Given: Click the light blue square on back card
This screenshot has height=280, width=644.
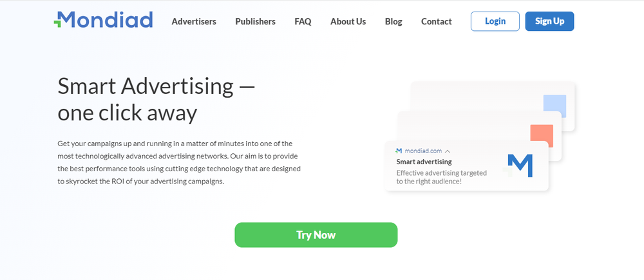Looking at the screenshot, I should point(554,106).
